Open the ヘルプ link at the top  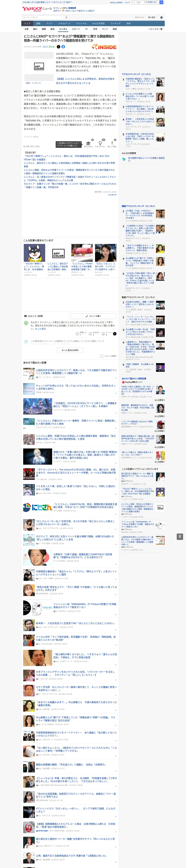pos(127,2)
